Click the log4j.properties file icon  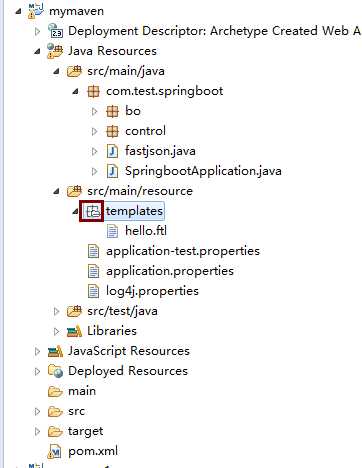pyautogui.click(x=93, y=291)
